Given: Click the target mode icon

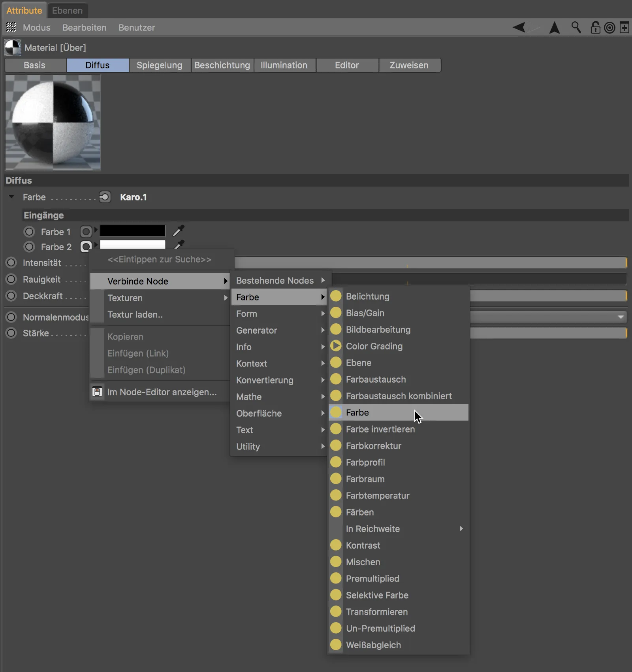Looking at the screenshot, I should pos(610,28).
